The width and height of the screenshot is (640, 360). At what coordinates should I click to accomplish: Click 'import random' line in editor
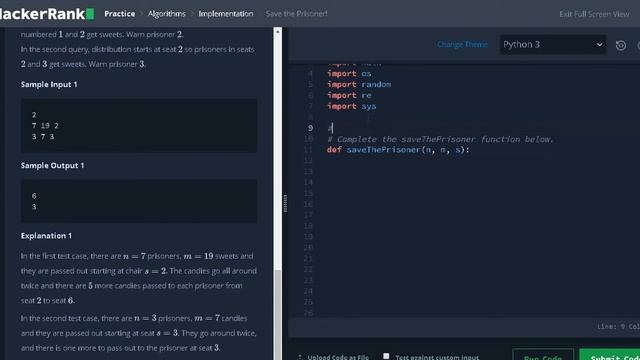(x=359, y=84)
